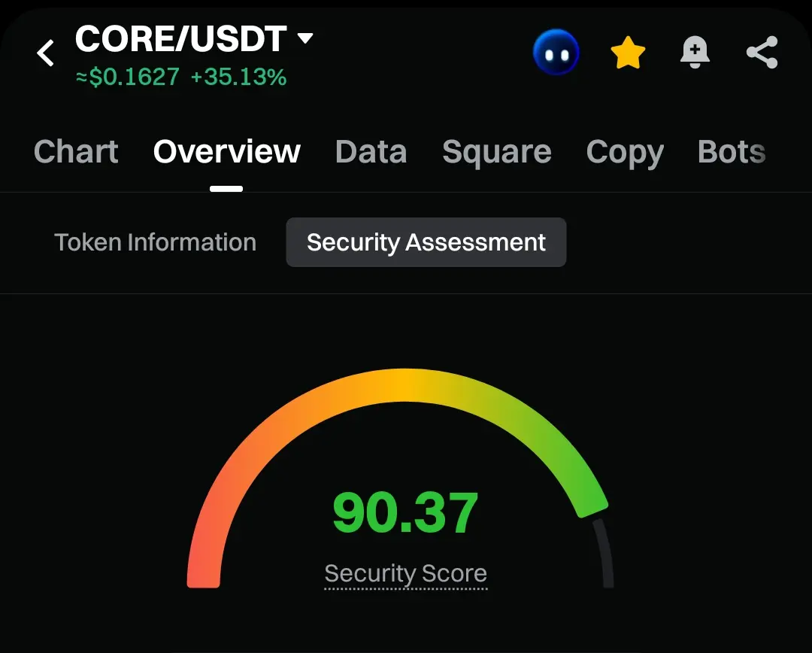The image size is (812, 653).
Task: Open the Copy tab
Action: (x=625, y=153)
